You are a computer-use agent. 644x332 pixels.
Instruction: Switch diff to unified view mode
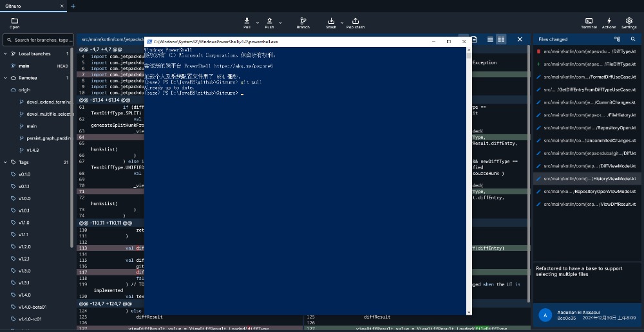coord(490,39)
